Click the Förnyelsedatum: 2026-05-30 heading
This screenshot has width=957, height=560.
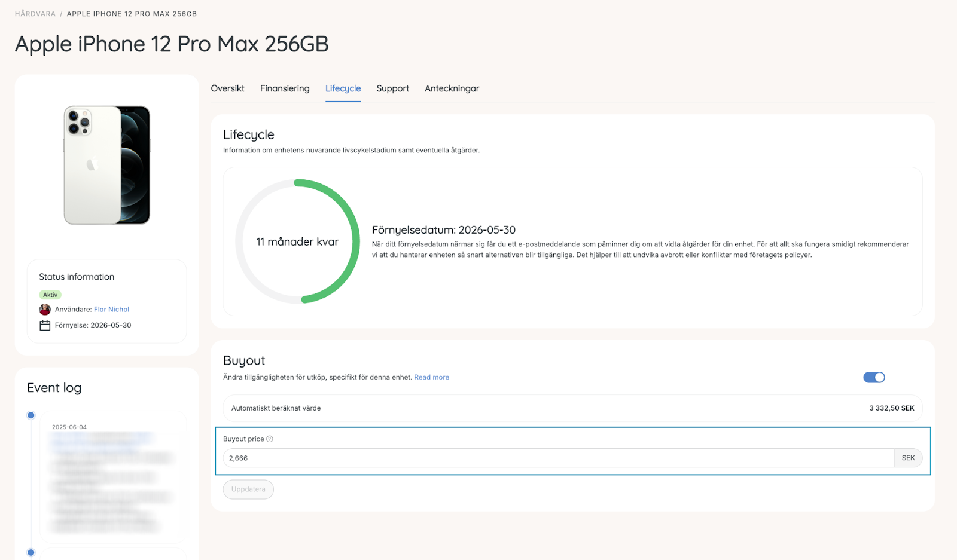(x=443, y=230)
